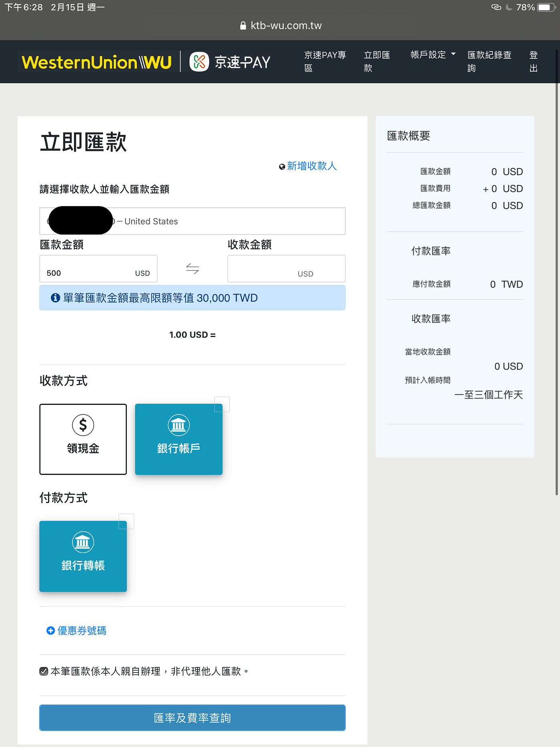Click the 收款方式 section heading
The width and height of the screenshot is (560, 747).
(64, 381)
